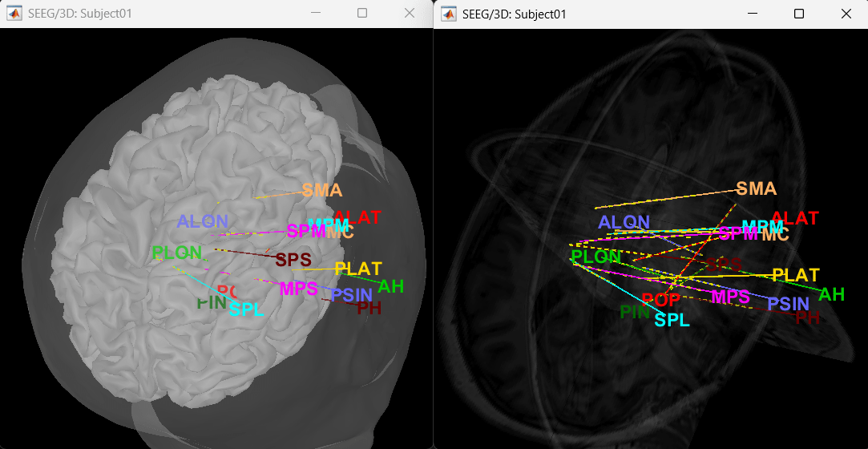Viewport: 868px width, 449px height.
Task: Minimize the left SEEG/3D window
Action: 314,14
